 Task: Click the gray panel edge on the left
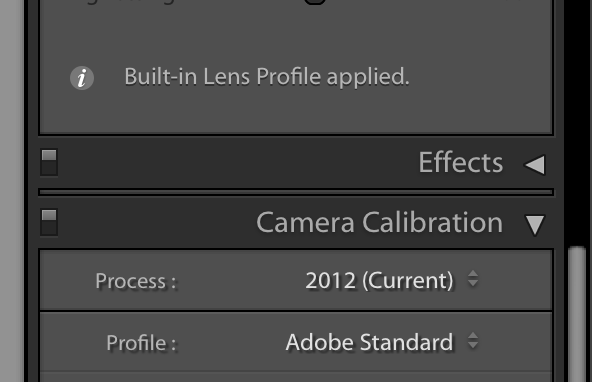coord(12,191)
